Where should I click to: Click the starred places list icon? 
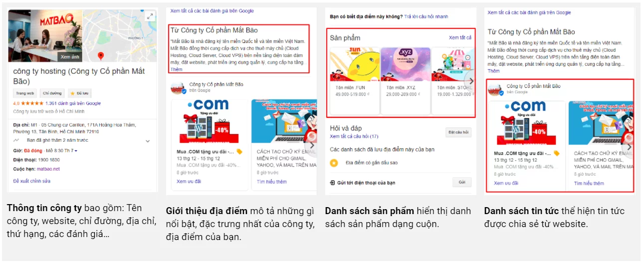coord(334,163)
